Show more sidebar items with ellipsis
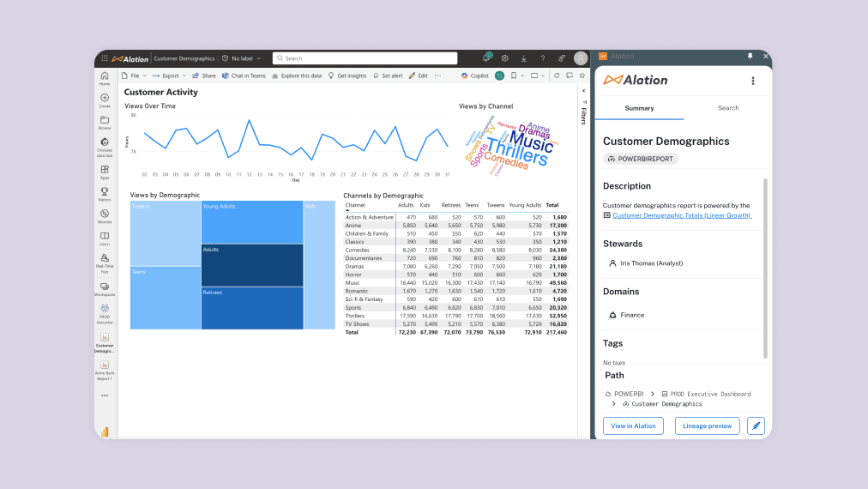 (x=105, y=395)
